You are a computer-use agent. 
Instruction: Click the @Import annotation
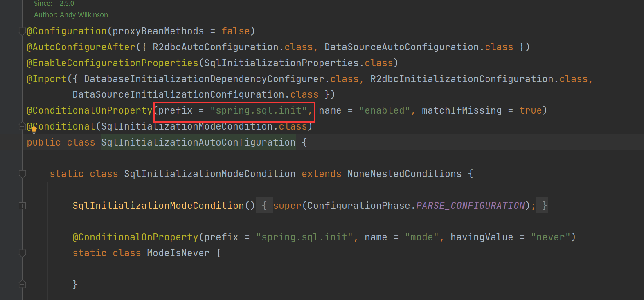(x=47, y=79)
